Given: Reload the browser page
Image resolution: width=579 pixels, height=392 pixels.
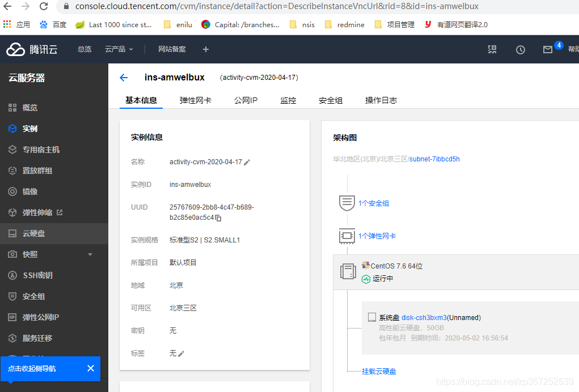Looking at the screenshot, I should pos(44,6).
